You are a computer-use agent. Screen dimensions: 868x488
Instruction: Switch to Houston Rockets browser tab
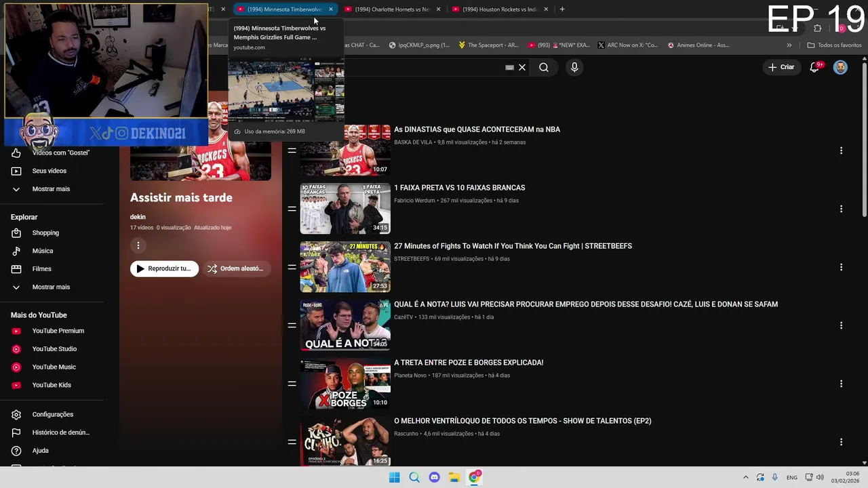point(500,9)
